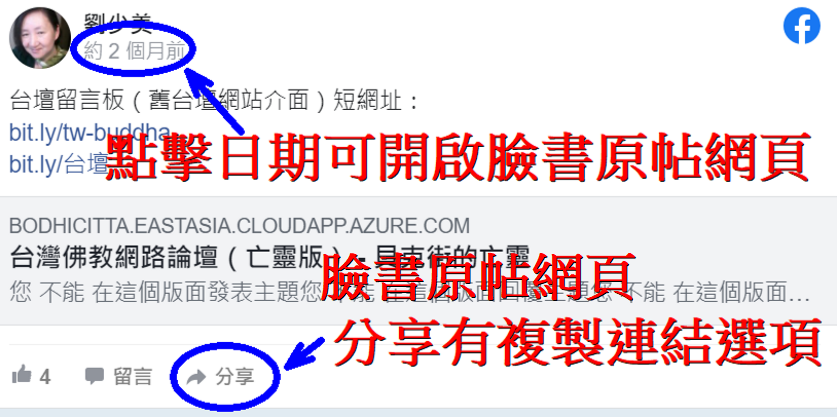Click the 約 2 個月前 timestamp
The width and height of the screenshot is (837, 417).
[x=135, y=52]
